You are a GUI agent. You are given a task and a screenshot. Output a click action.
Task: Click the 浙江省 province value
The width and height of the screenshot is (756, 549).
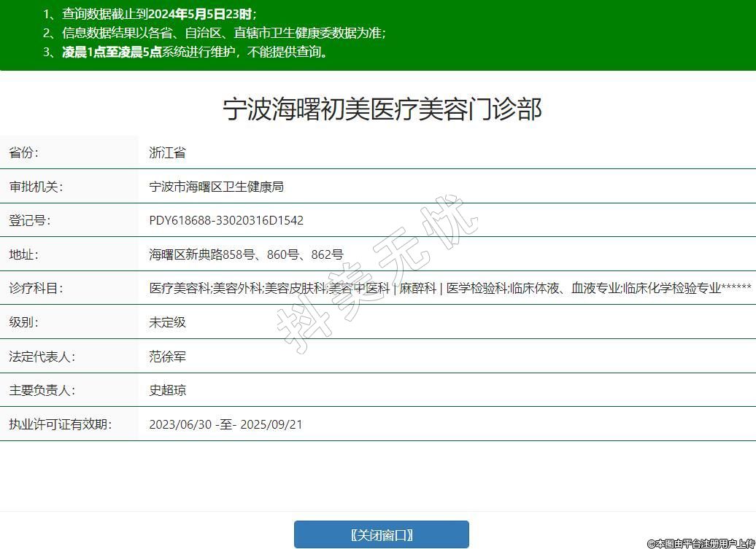pyautogui.click(x=167, y=152)
